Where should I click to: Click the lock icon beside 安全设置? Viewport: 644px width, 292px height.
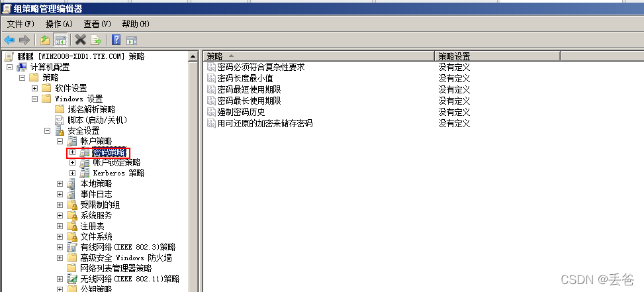coord(60,131)
